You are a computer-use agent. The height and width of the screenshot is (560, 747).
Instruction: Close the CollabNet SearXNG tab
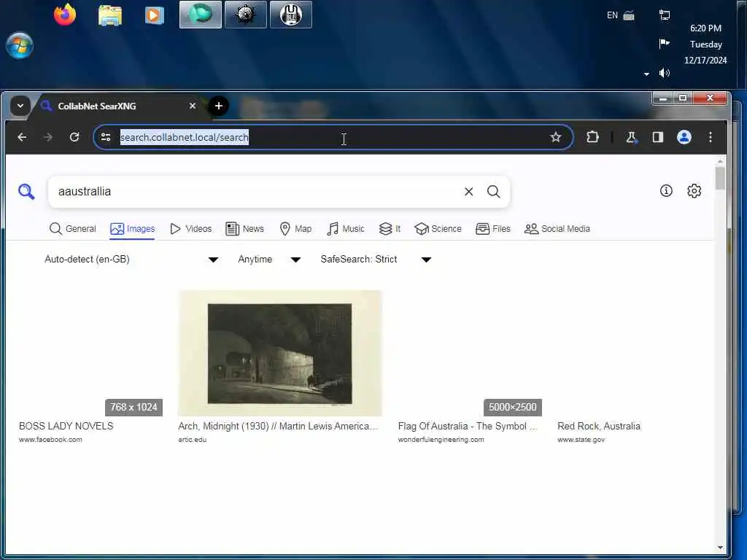click(193, 106)
